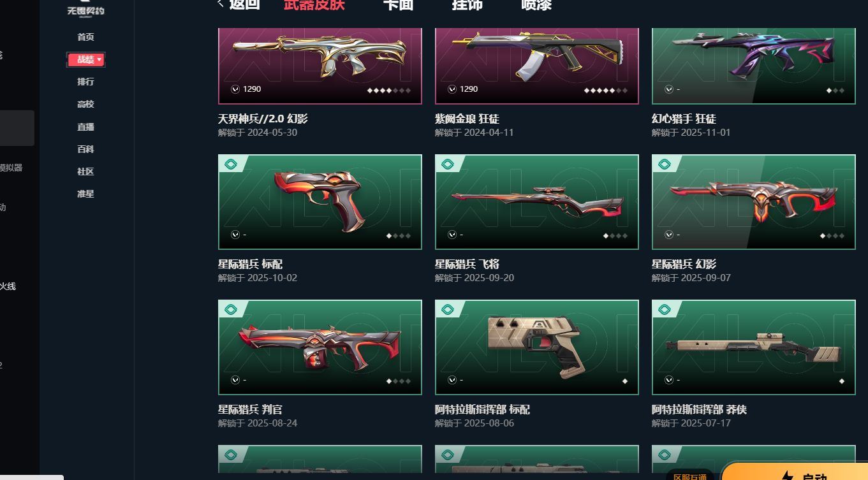The image size is (868, 480).
Task: Select the 幻心猎手 狂徒 skin thumbnail
Action: click(753, 66)
